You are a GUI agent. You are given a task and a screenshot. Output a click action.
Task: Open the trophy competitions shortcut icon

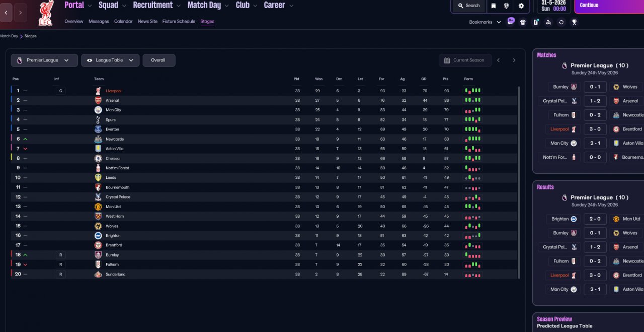tap(574, 22)
